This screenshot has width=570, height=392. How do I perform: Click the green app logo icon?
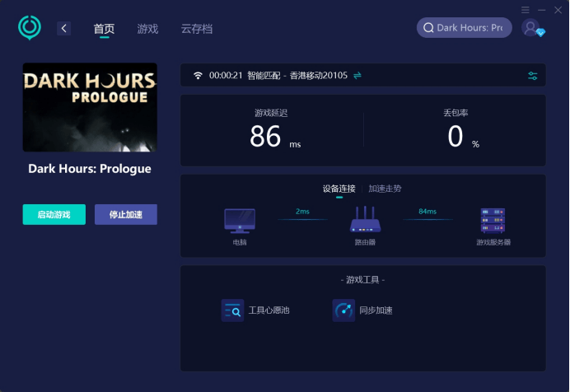30,27
